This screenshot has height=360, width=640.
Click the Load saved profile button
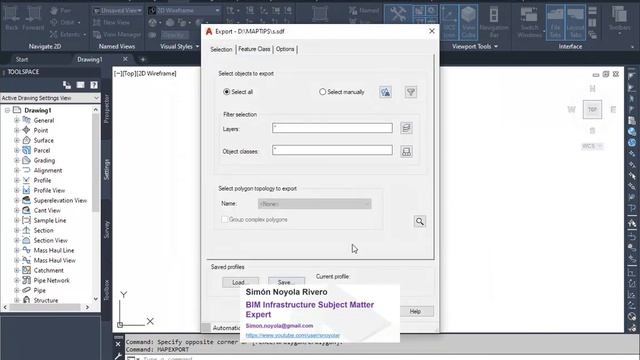pos(240,282)
